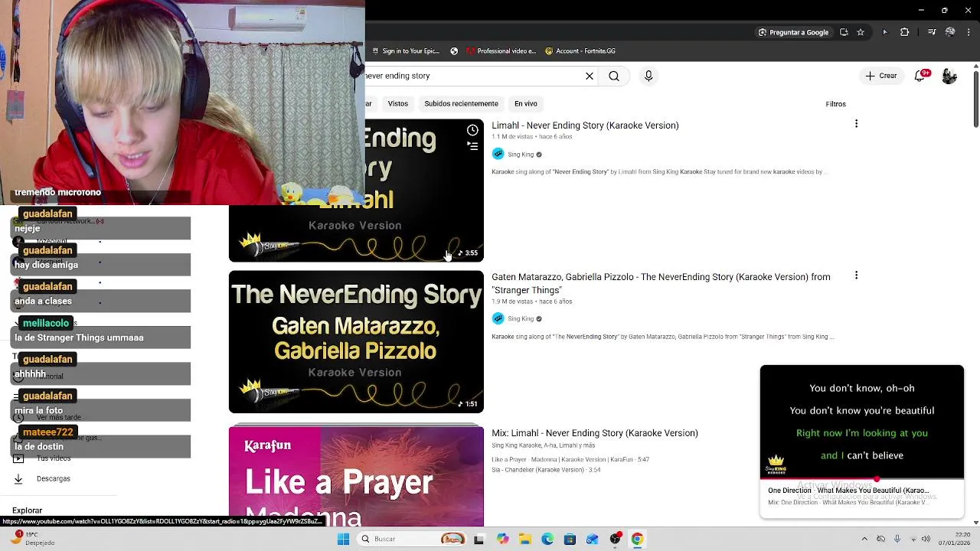
Task: Click the melilacolo chat message username
Action: tap(46, 323)
